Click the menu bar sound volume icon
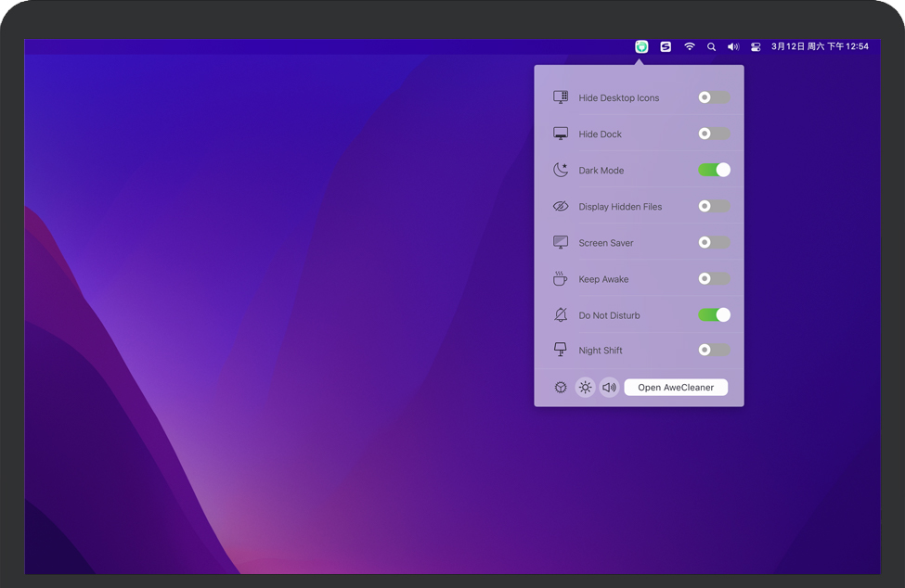 (x=733, y=46)
